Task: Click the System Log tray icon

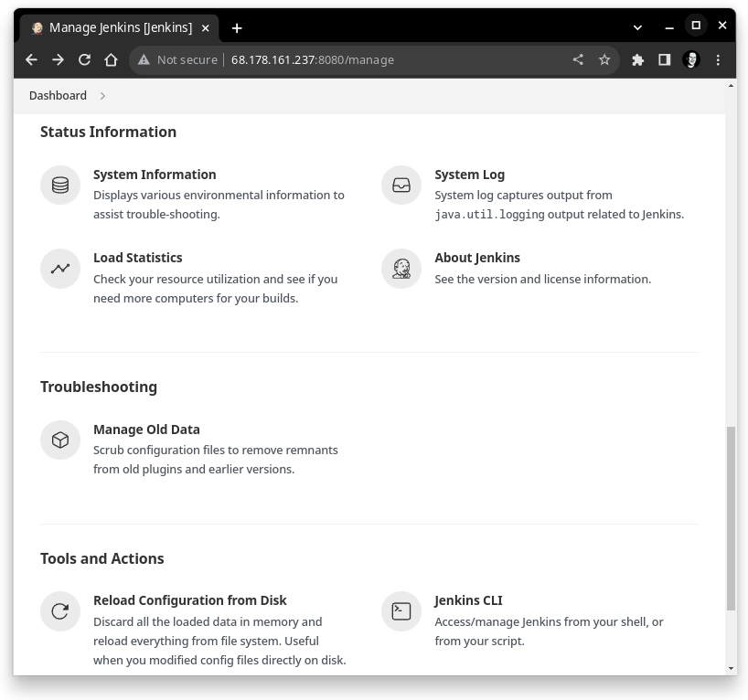Action: click(401, 186)
